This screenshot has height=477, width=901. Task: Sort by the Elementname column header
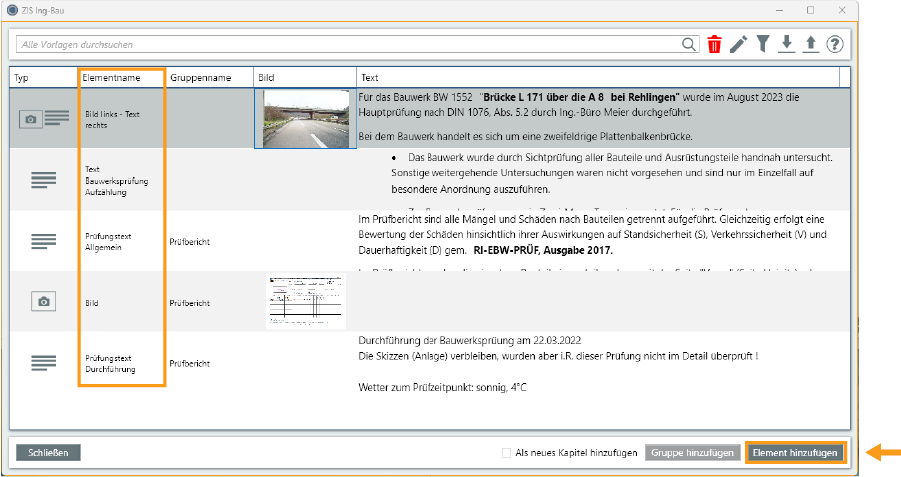tap(112, 77)
